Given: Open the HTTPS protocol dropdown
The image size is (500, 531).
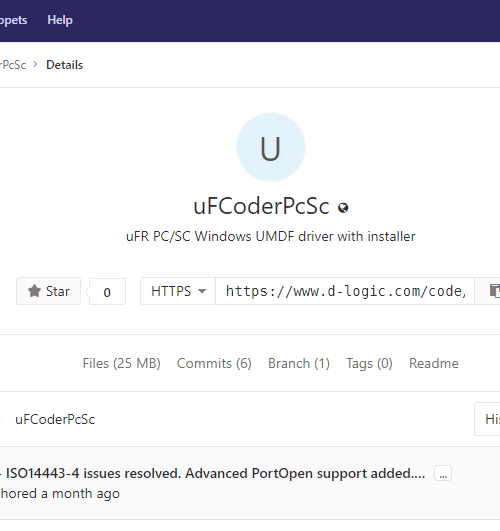Looking at the screenshot, I should point(178,291).
